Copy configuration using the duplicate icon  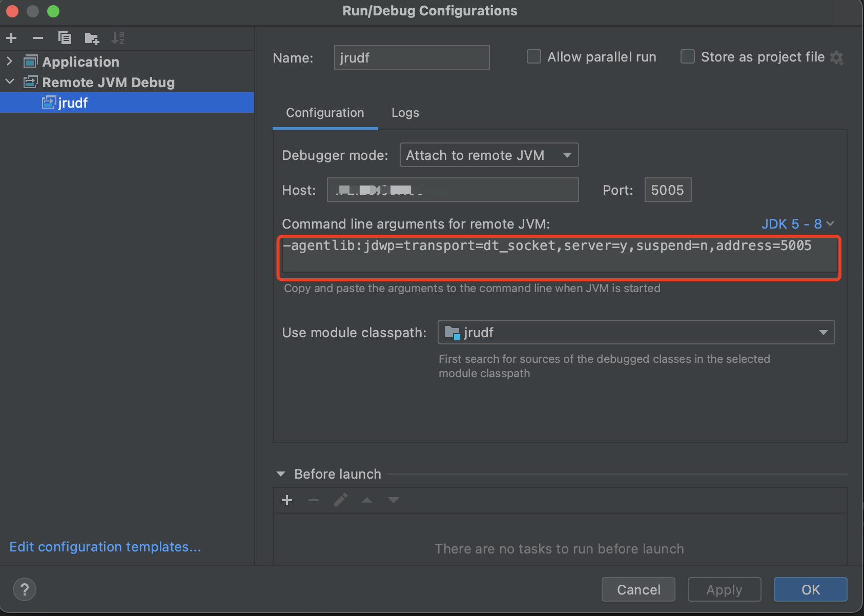pos(65,38)
